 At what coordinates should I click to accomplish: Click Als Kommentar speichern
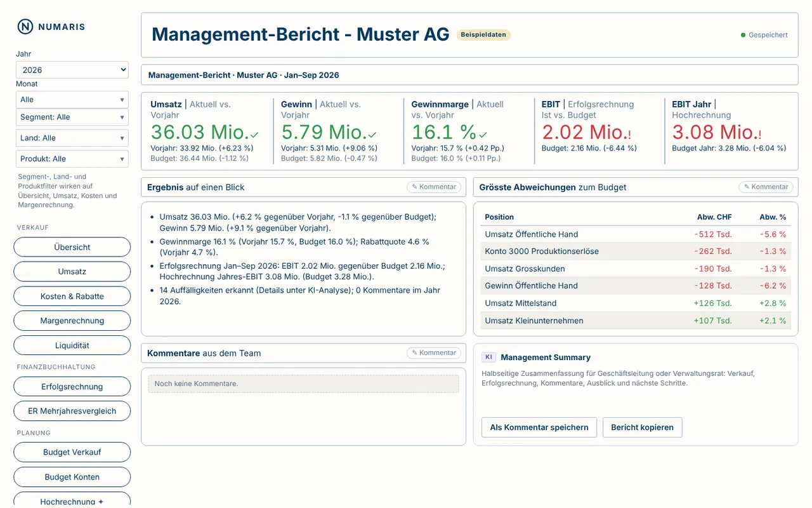[539, 427]
